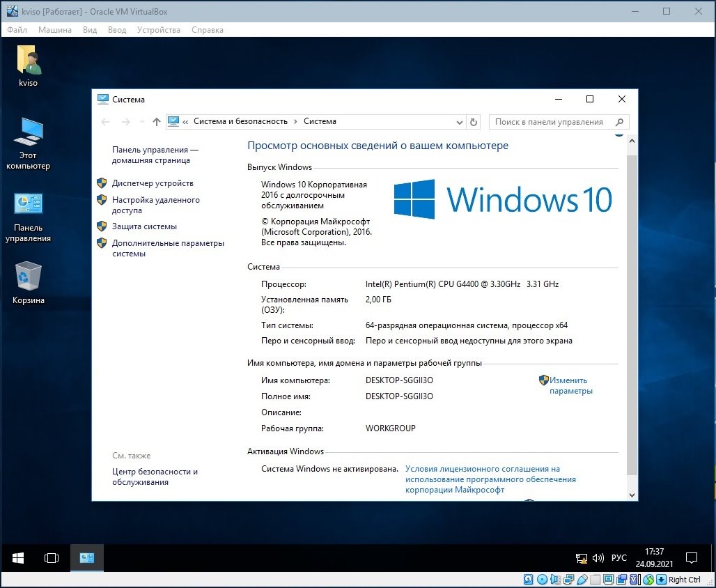The height and width of the screenshot is (588, 716).
Task: Click the scroll down arrow in Система window
Action: pos(632,495)
